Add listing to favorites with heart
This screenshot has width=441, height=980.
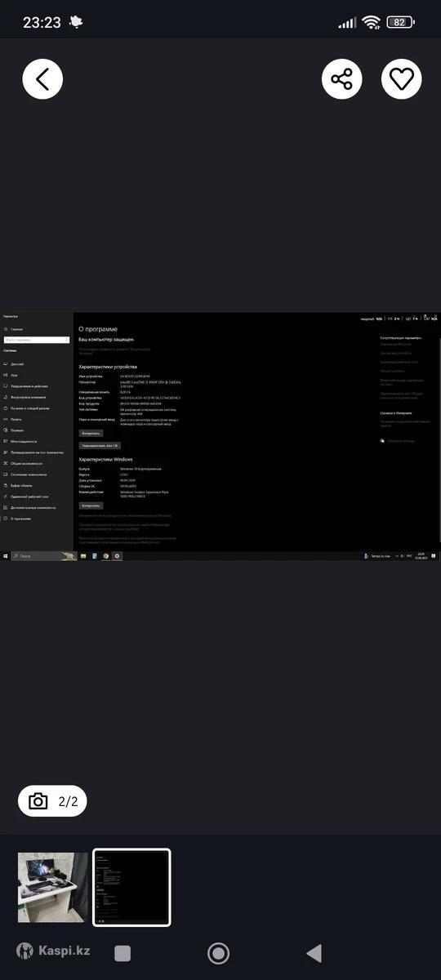tap(402, 79)
